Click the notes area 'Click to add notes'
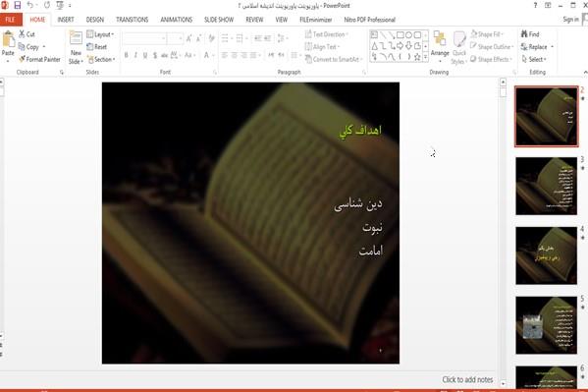This screenshot has width=588, height=392. [x=467, y=379]
